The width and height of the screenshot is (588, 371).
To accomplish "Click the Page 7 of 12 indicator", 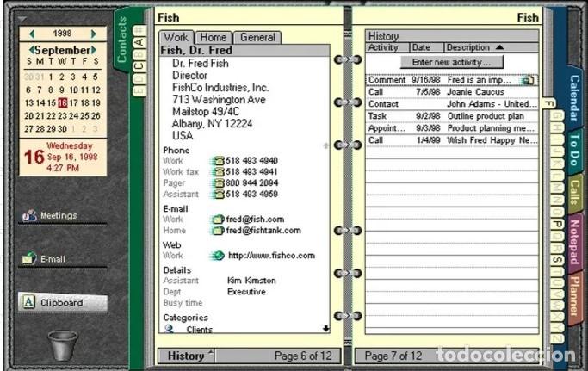I will (x=393, y=356).
